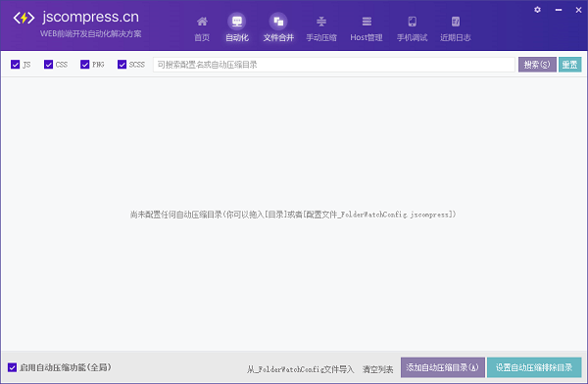The image size is (588, 384).
Task: Open the 手动压缩 manual compress icon
Action: (321, 22)
